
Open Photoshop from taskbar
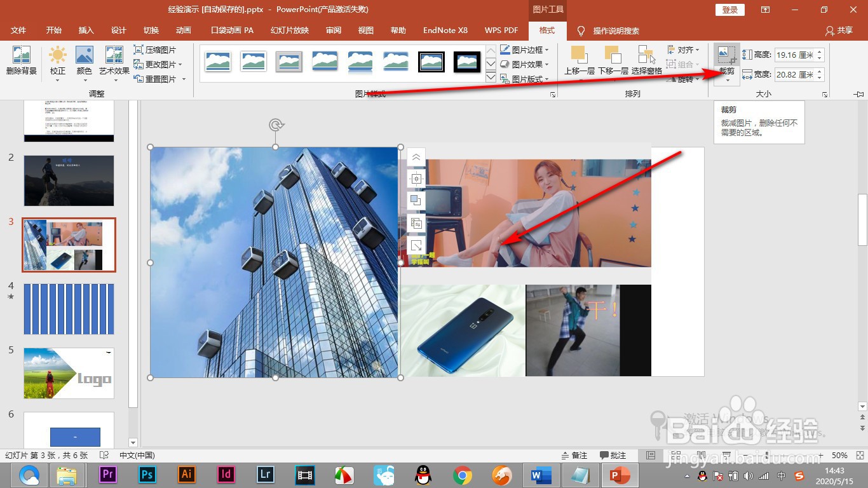(147, 475)
